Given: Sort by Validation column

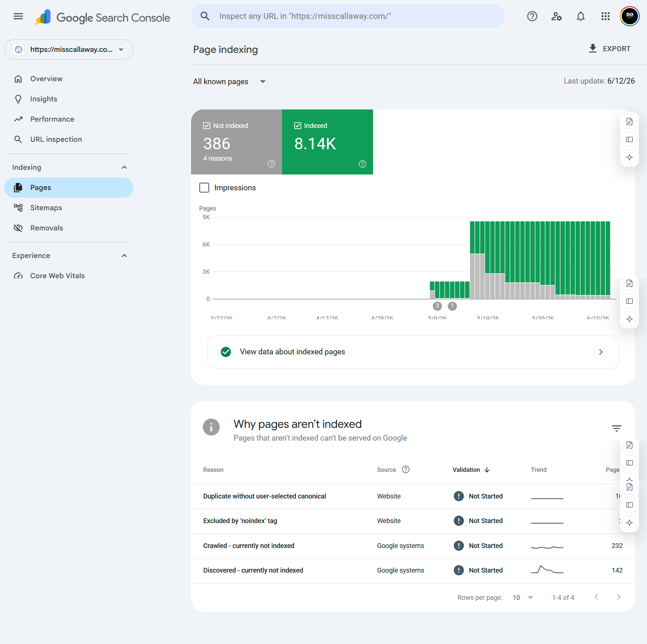Looking at the screenshot, I should [471, 470].
